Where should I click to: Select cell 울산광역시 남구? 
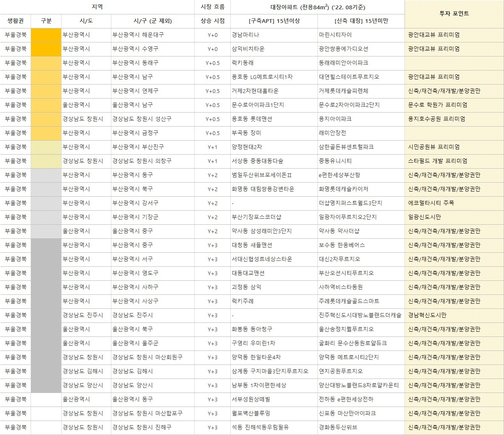153,105
